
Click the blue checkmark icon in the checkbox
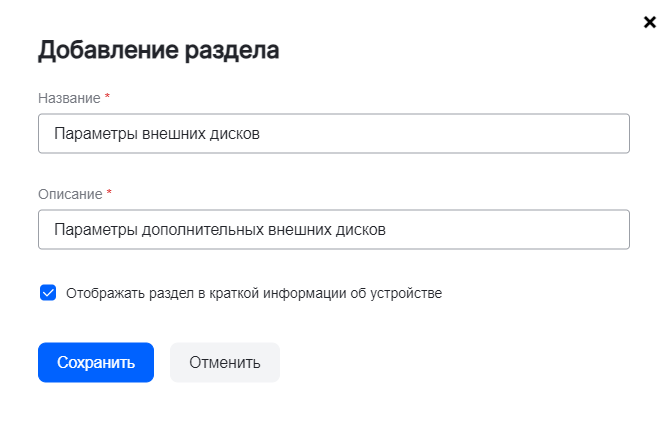(48, 293)
